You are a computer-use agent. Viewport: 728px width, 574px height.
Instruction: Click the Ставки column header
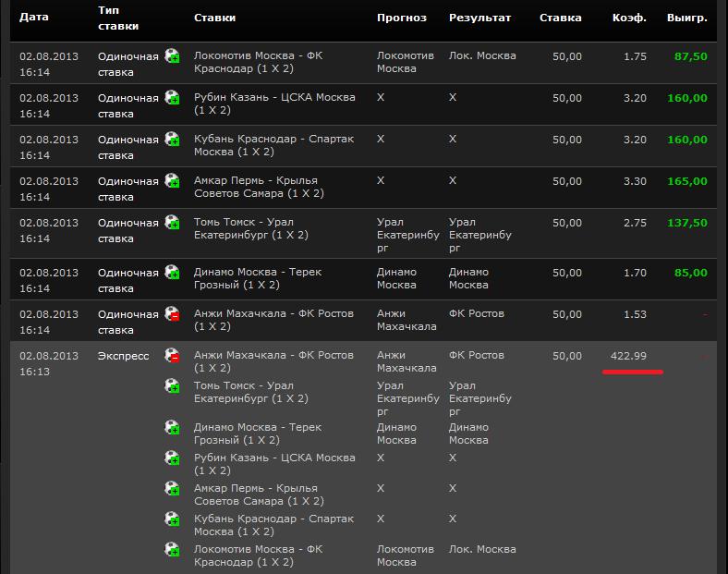(x=214, y=18)
